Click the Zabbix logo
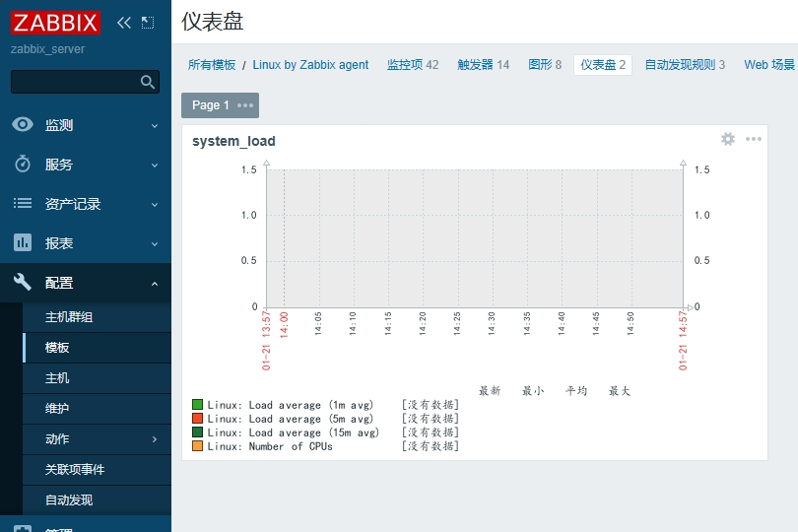The height and width of the screenshot is (532, 798). [55, 22]
